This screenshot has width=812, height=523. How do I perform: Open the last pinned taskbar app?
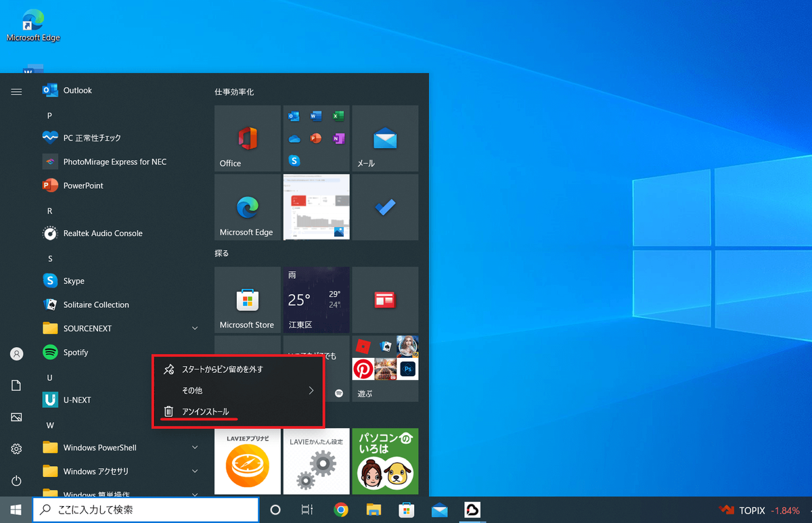(x=472, y=509)
